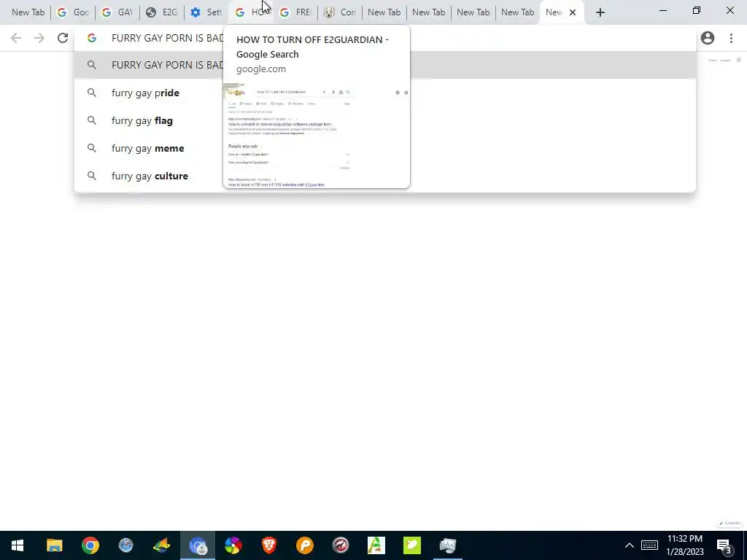Viewport: 747px width, 560px height.
Task: Switch to the E2G tab with globe icon
Action: click(162, 12)
